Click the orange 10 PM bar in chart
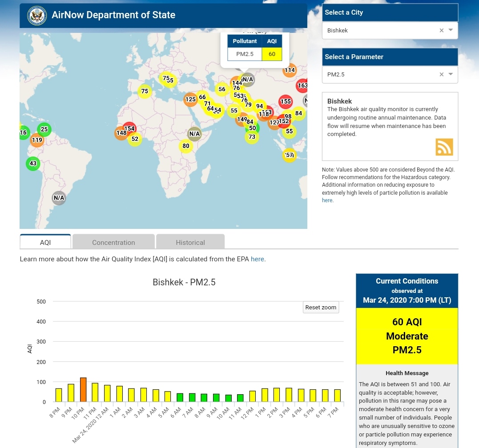This screenshot has height=448, width=479. (83, 390)
